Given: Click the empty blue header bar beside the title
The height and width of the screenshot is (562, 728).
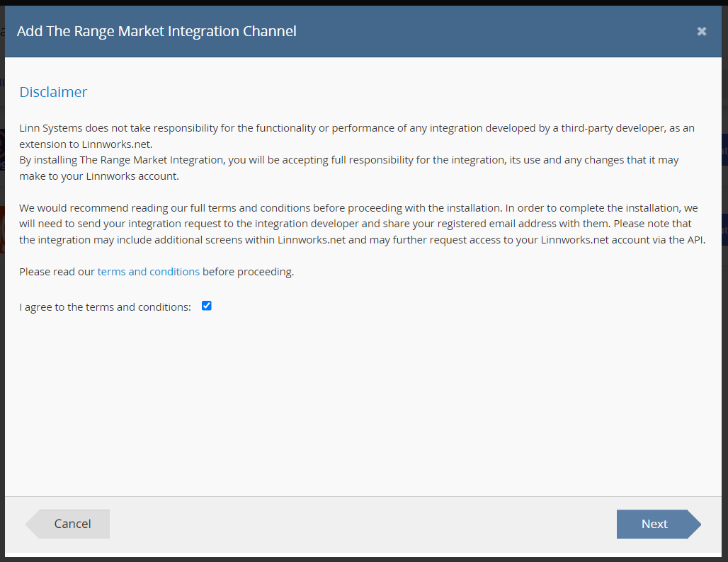Looking at the screenshot, I should tap(496, 31).
